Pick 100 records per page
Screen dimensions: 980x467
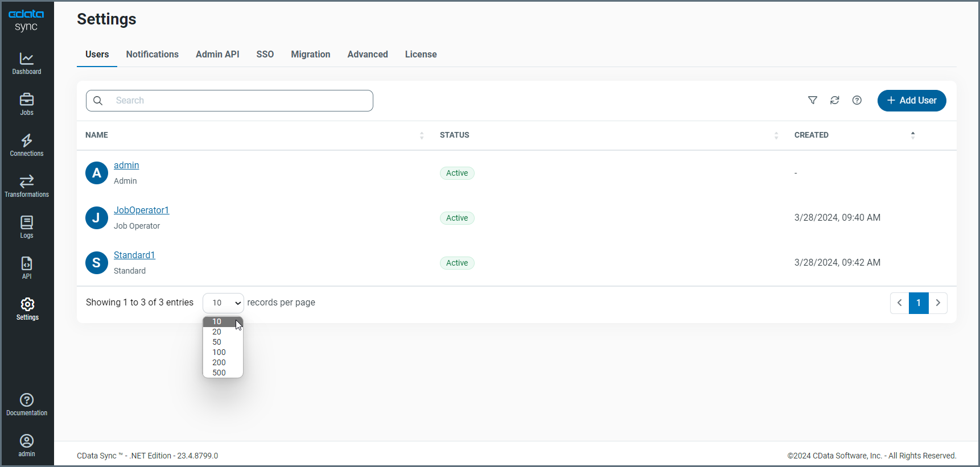(x=219, y=353)
